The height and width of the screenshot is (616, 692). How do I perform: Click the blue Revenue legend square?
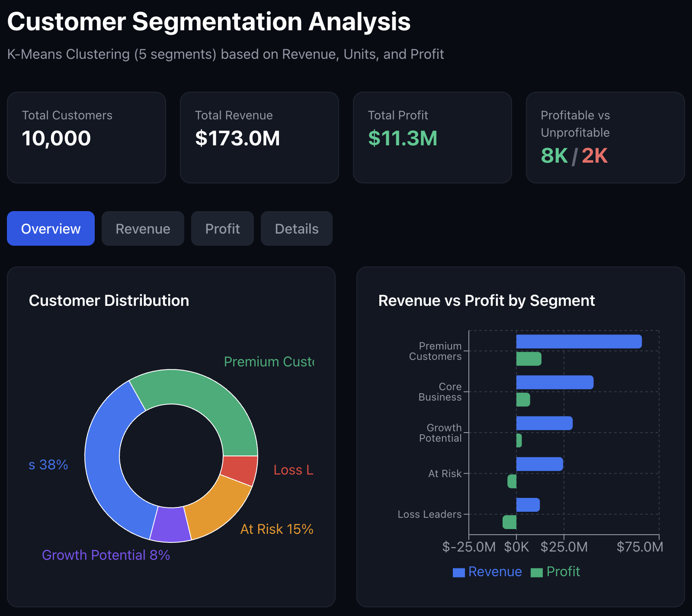click(458, 572)
